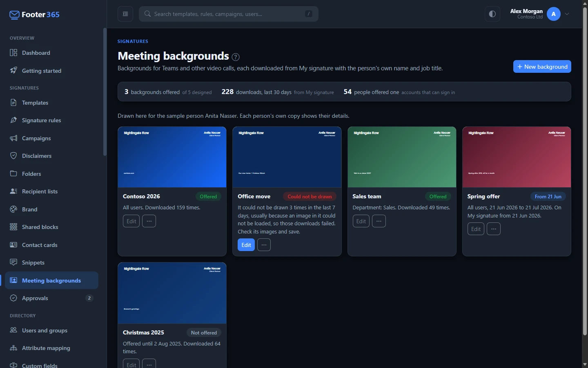Click the Offered badge on Sales team
This screenshot has height=368, width=588.
tap(438, 197)
